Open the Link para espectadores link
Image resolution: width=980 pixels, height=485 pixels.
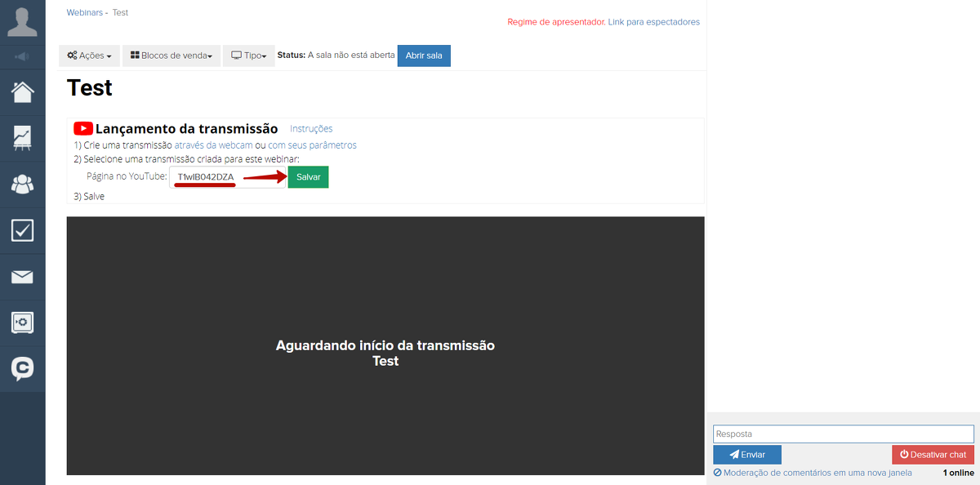[x=653, y=22]
